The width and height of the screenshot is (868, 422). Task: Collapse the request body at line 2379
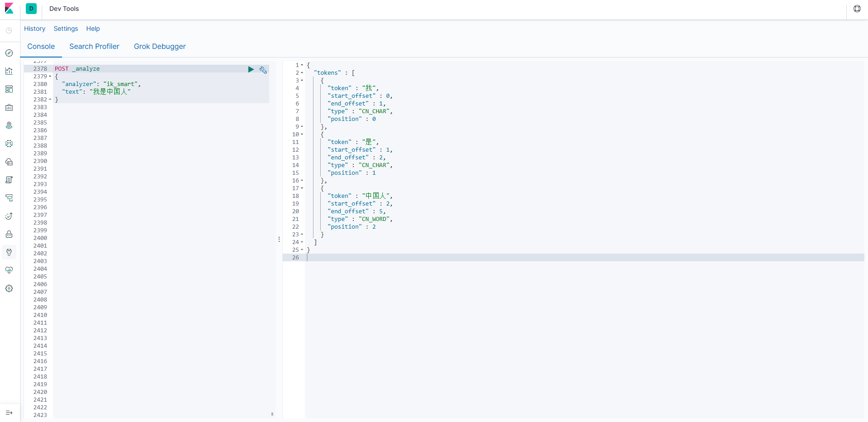pos(50,77)
